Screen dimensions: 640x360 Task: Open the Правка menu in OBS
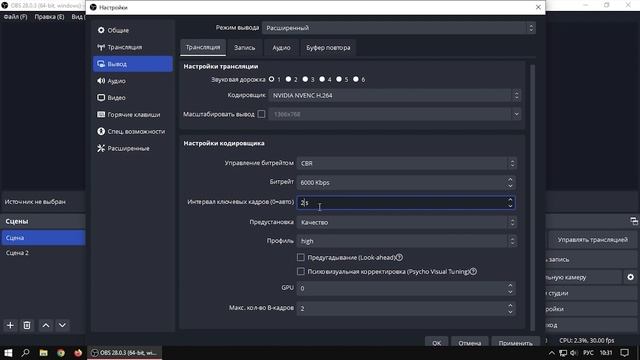point(49,17)
